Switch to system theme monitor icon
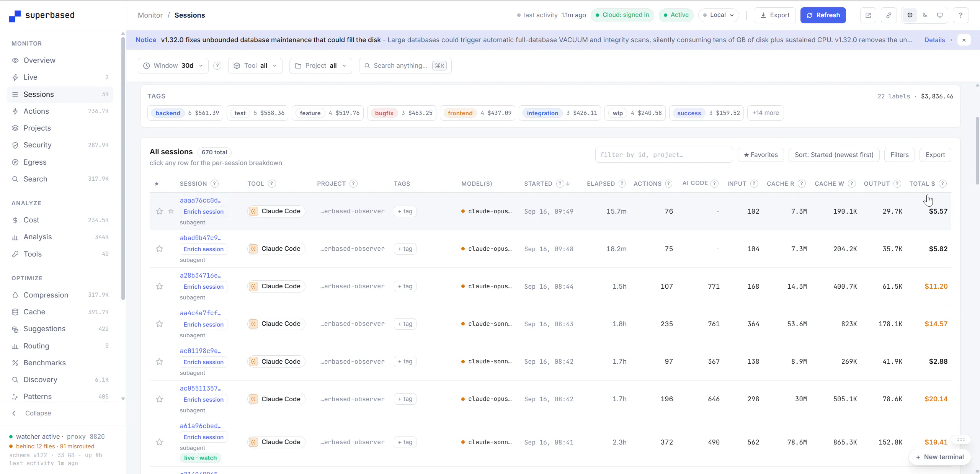 point(940,15)
